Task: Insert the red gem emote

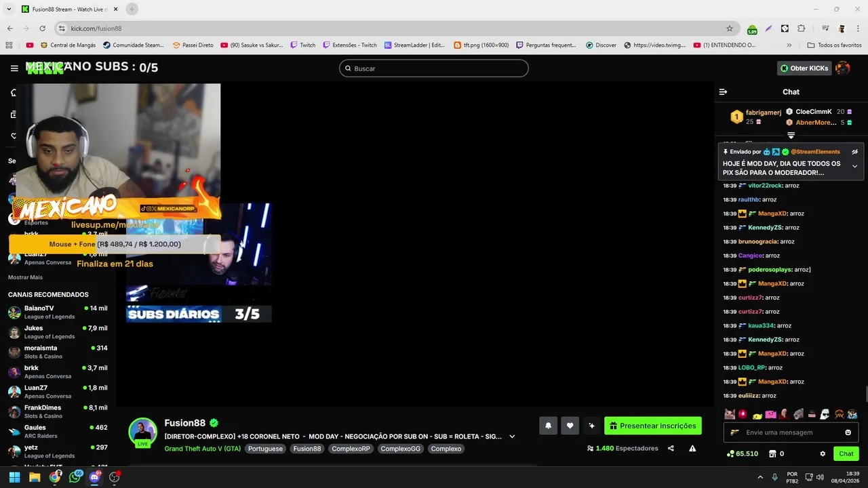Action: click(x=743, y=414)
